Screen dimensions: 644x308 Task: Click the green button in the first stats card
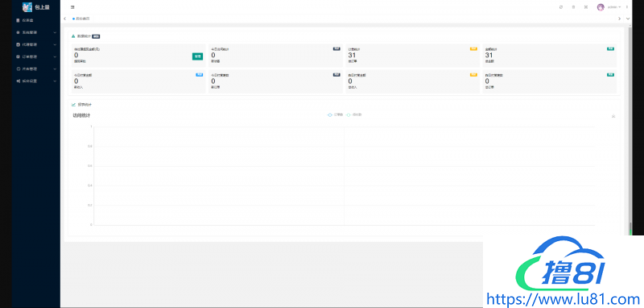[197, 56]
